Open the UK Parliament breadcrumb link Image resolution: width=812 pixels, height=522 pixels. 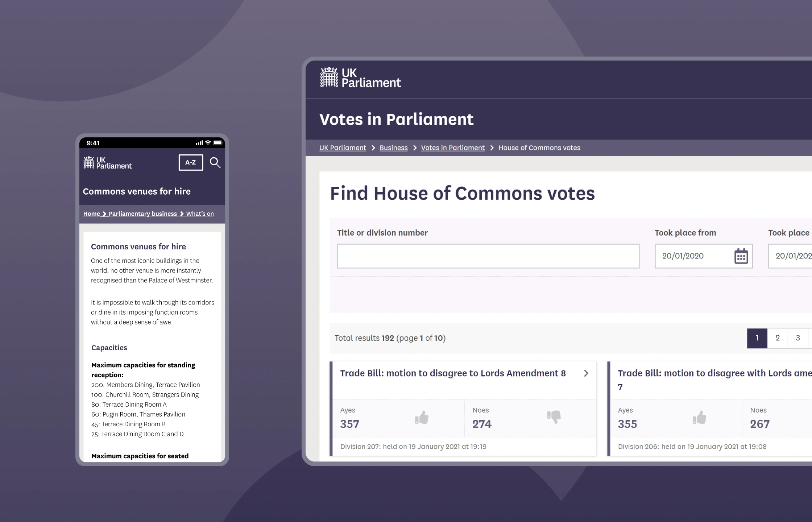click(x=343, y=148)
